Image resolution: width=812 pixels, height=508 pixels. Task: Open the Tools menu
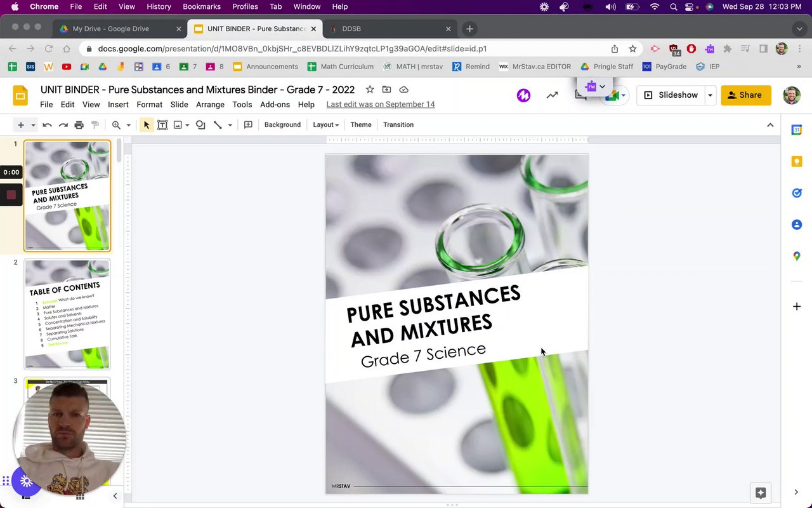tap(242, 105)
